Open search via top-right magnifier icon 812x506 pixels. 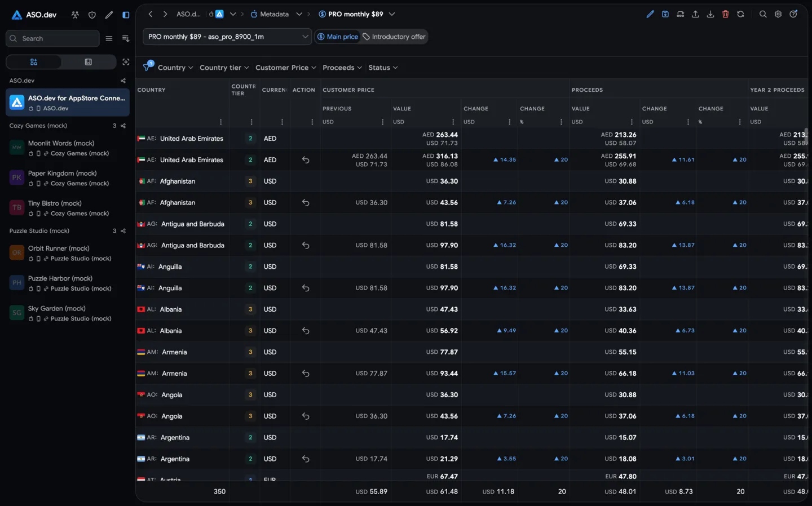click(x=763, y=14)
